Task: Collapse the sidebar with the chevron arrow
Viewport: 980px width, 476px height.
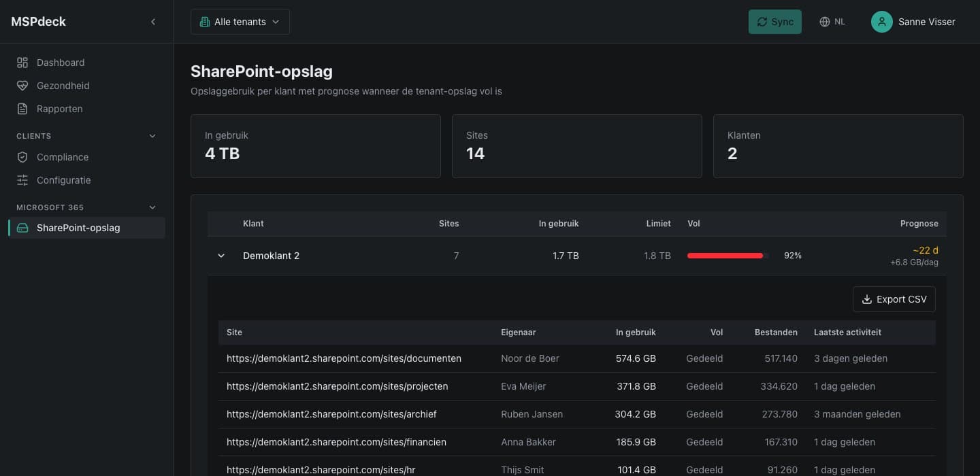Action: 153,22
